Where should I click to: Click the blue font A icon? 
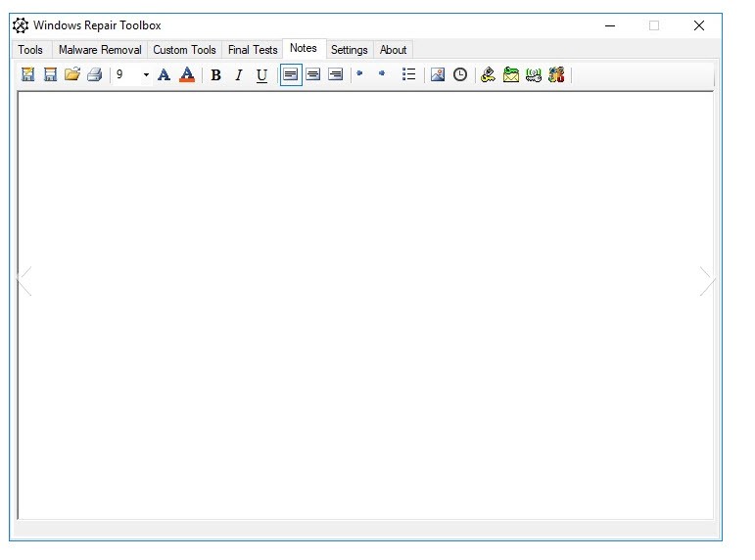(164, 75)
